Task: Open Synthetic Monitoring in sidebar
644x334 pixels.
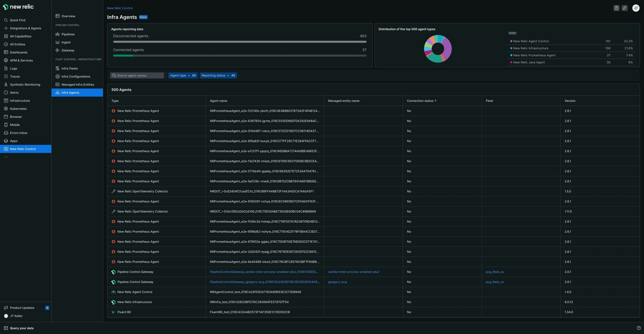Action: pos(25,85)
